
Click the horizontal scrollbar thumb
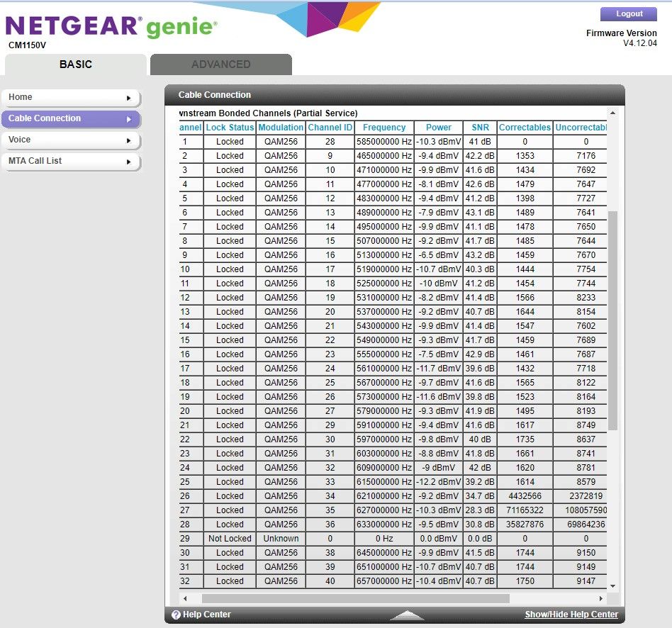click(354, 599)
